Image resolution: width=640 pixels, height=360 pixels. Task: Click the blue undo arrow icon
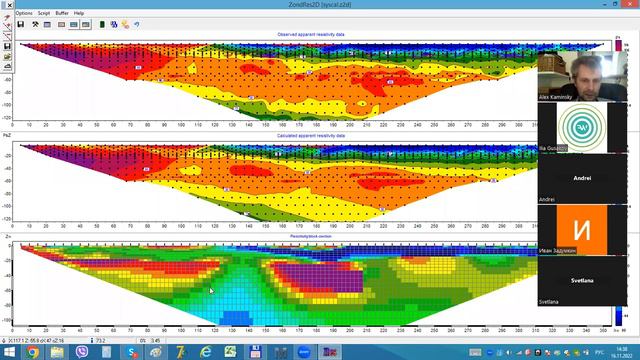[x=136, y=24]
